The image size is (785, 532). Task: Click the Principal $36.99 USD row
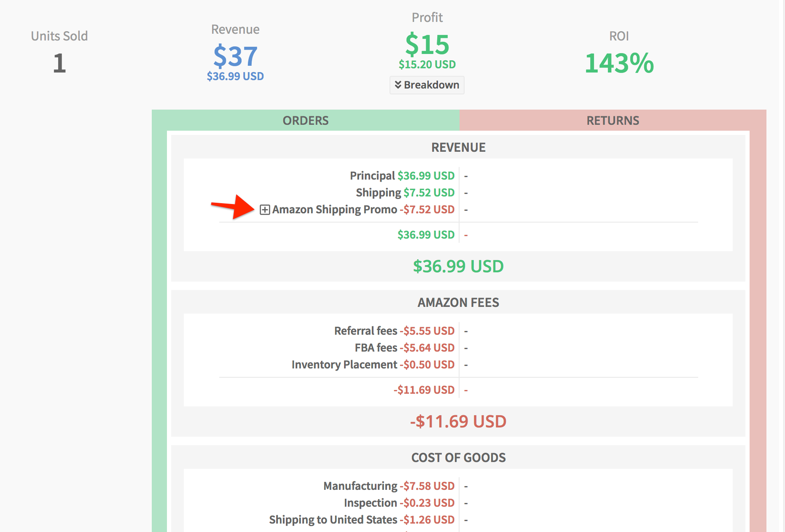point(402,176)
